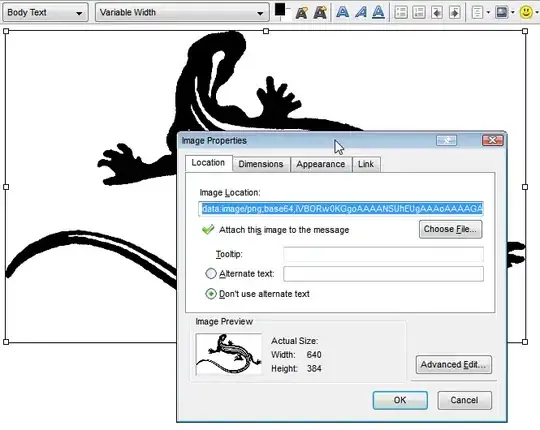This screenshot has width=540, height=430.
Task: Click the insert image icon
Action: pyautogui.click(x=501, y=13)
